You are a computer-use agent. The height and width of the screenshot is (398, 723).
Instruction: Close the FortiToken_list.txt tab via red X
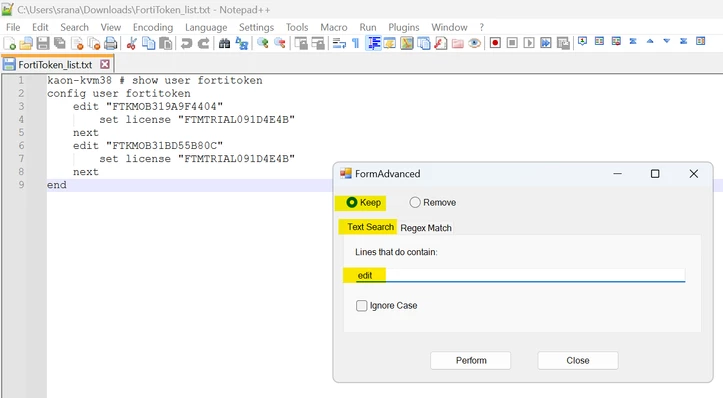click(105, 64)
